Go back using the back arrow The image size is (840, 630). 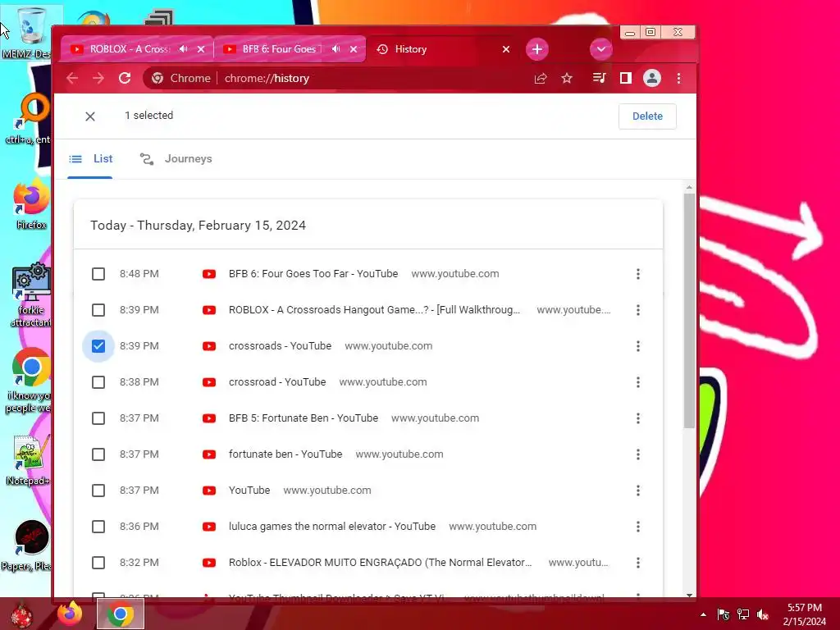tap(72, 78)
